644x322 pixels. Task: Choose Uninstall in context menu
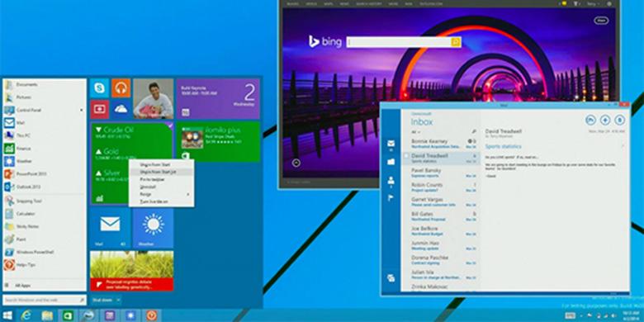tap(161, 187)
